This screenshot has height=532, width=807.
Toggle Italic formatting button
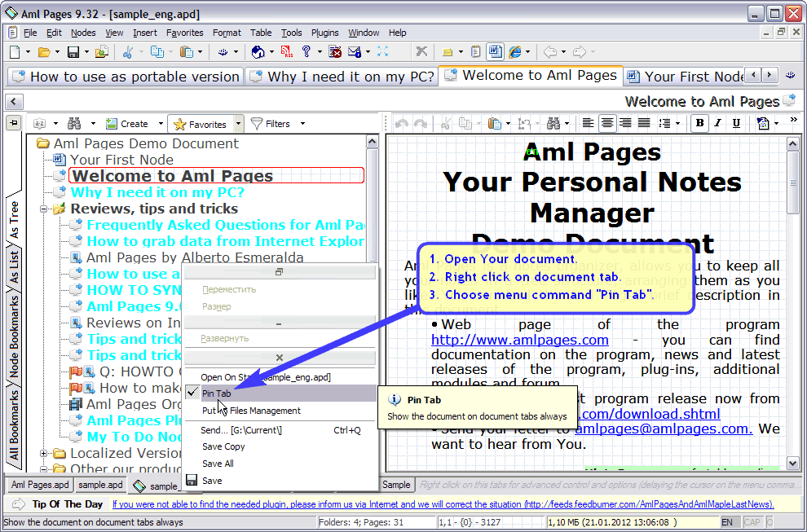click(x=718, y=123)
